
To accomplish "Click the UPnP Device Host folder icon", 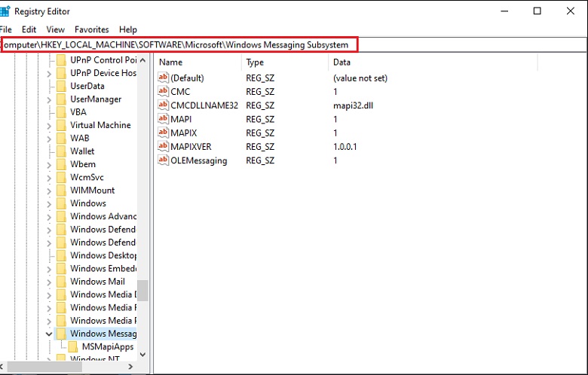I will point(61,73).
